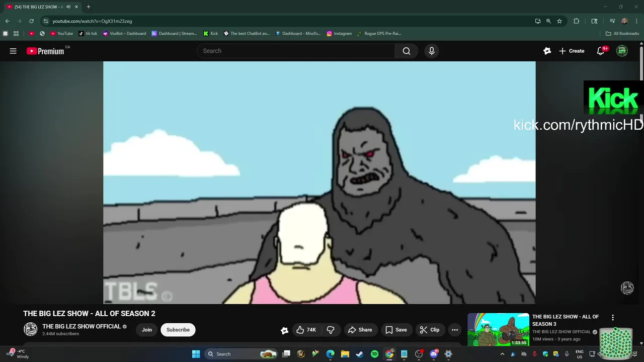Image resolution: width=644 pixels, height=362 pixels.
Task: Click the Chrome address bar URL
Action: [92, 21]
